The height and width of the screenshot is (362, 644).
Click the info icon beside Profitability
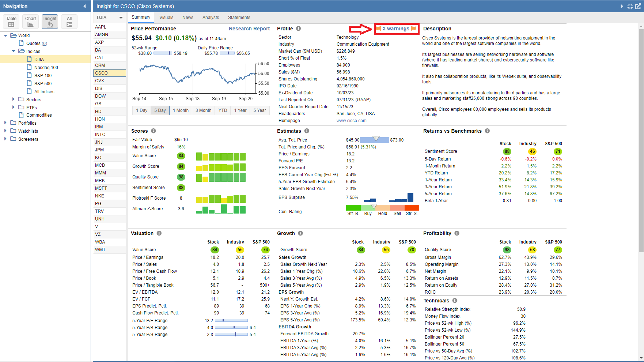[x=457, y=233]
